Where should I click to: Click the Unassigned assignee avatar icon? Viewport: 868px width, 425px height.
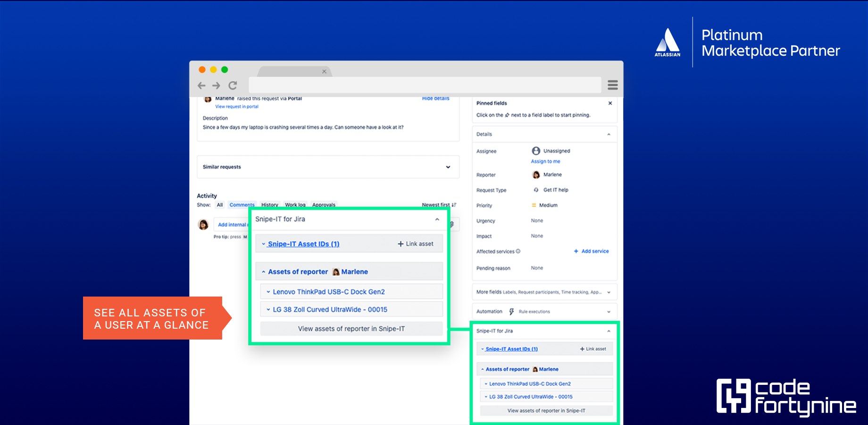(536, 151)
